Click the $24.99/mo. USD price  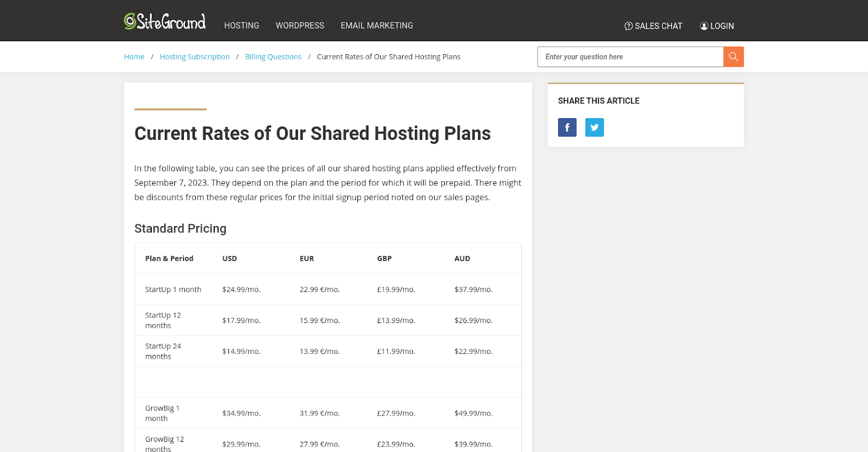pyautogui.click(x=241, y=289)
